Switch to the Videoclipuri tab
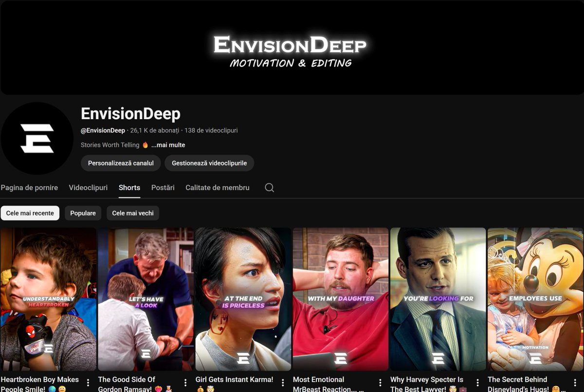Viewport: 584px width, 392px height. click(x=88, y=187)
